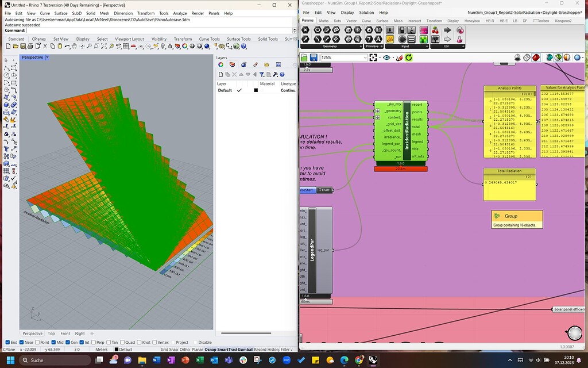Viewport: 588px width, 368px height.
Task: Recompute the solution with the green recycle icon
Action: pyautogui.click(x=408, y=57)
